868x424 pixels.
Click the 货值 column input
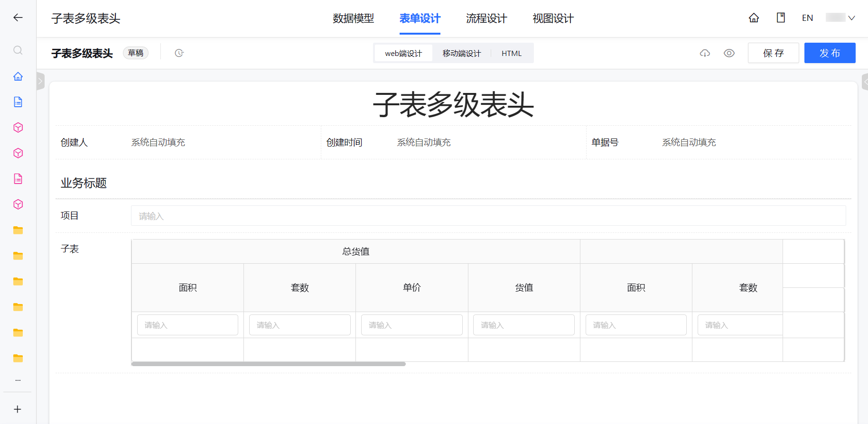pos(524,325)
